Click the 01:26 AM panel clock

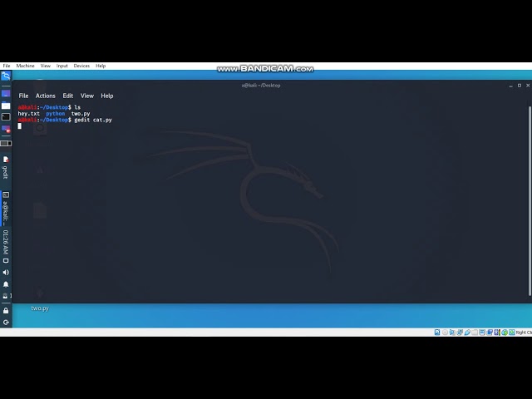pos(6,242)
